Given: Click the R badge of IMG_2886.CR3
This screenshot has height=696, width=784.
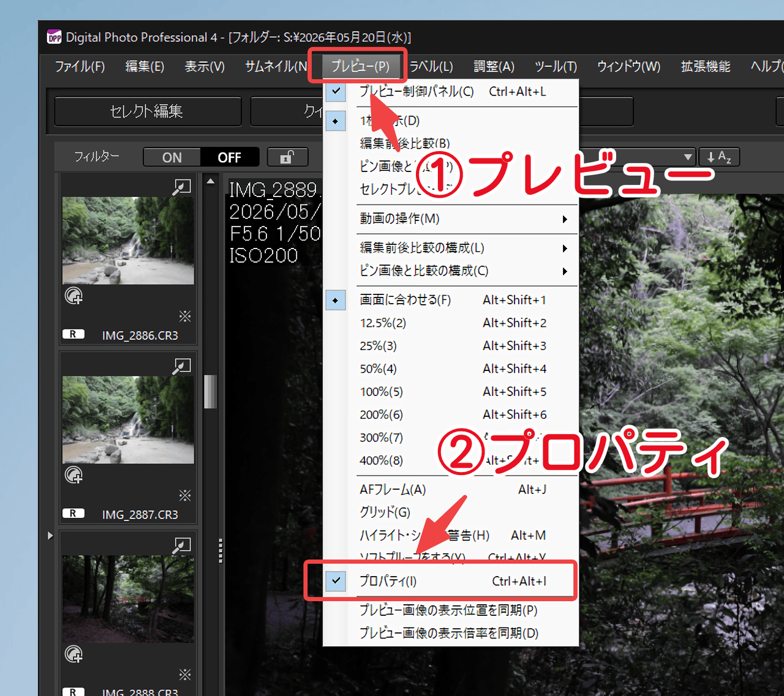Looking at the screenshot, I should pos(73,334).
